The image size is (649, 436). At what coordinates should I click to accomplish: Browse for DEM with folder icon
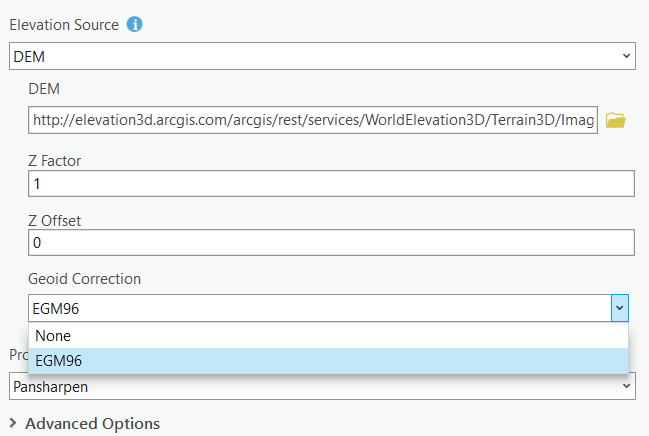point(615,121)
